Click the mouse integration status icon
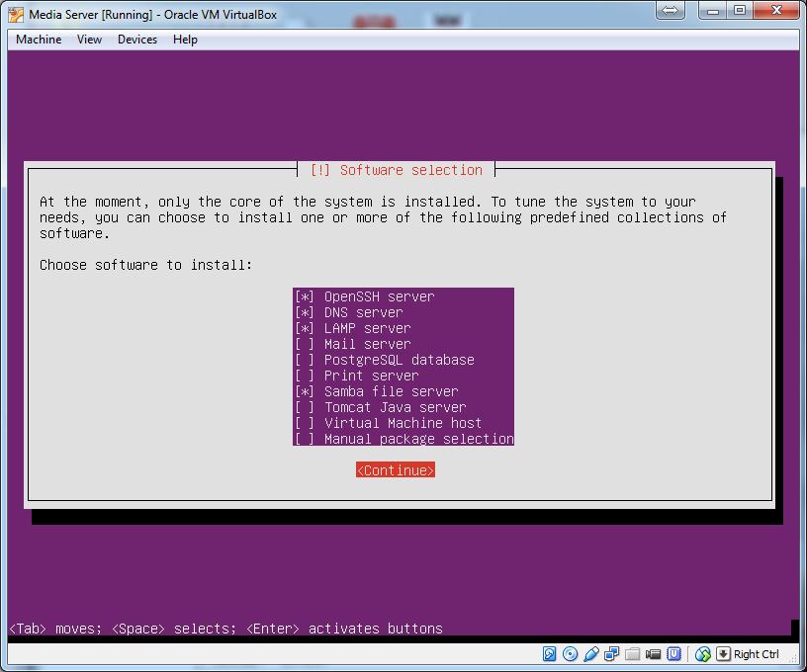The height and width of the screenshot is (672, 807). tap(702, 654)
